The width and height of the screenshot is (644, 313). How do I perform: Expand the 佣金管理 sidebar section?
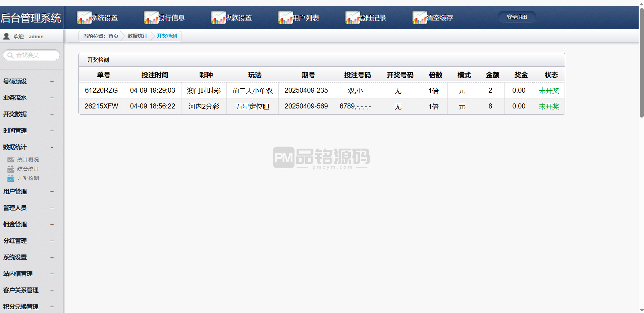(52, 224)
